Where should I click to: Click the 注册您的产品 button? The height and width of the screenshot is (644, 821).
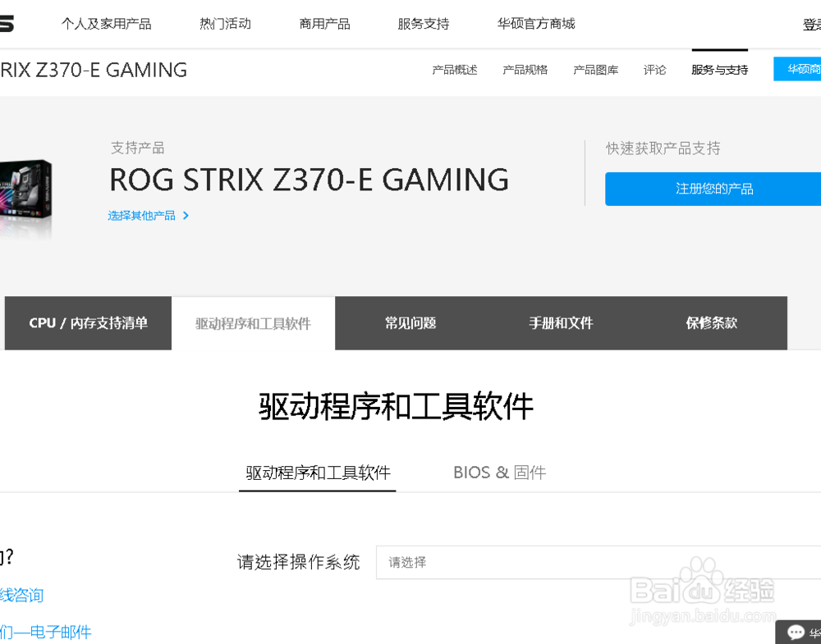pyautogui.click(x=713, y=189)
